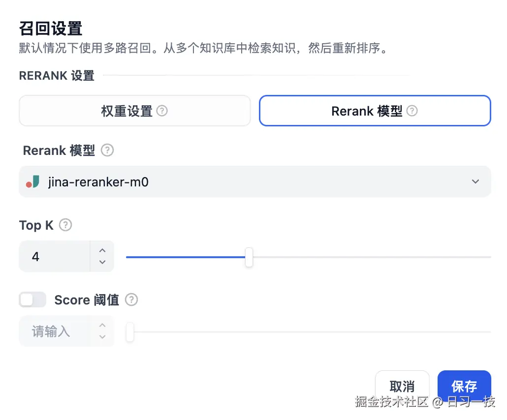Click the help icon beside the Rerank 模型 label
507x420 pixels.
pyautogui.click(x=107, y=150)
